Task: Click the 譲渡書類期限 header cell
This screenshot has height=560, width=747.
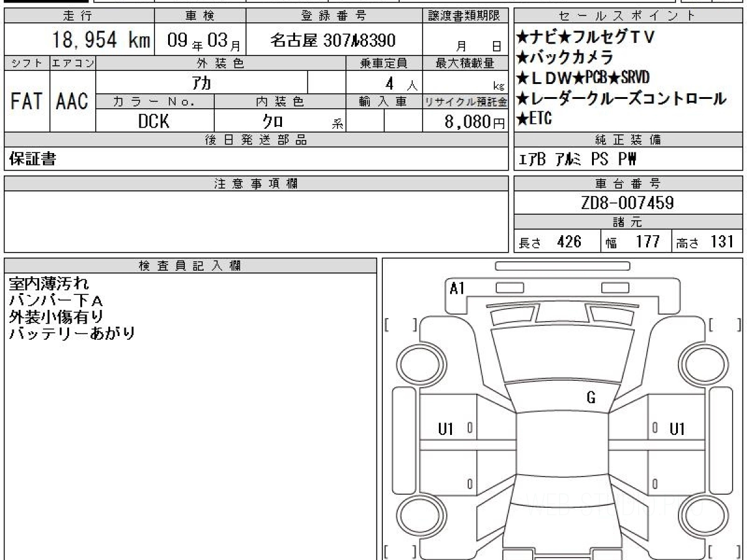Action: click(466, 16)
